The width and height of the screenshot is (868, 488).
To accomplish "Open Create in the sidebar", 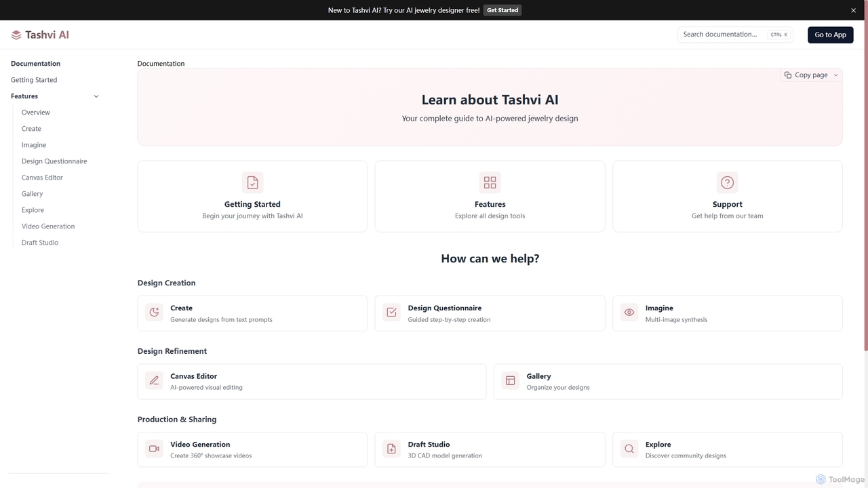I will (31, 129).
